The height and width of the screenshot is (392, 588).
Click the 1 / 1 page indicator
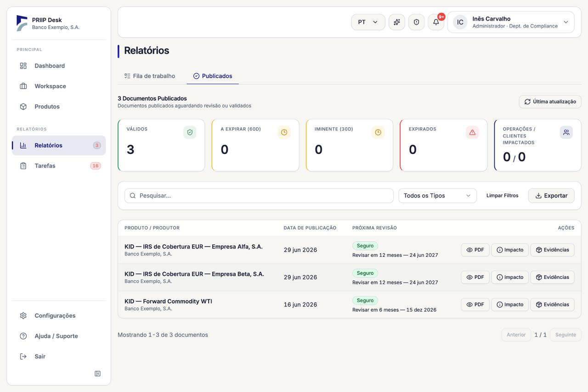540,335
